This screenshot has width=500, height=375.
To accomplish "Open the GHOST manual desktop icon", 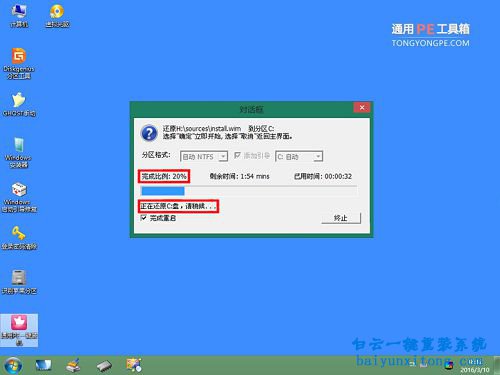I will [19, 104].
